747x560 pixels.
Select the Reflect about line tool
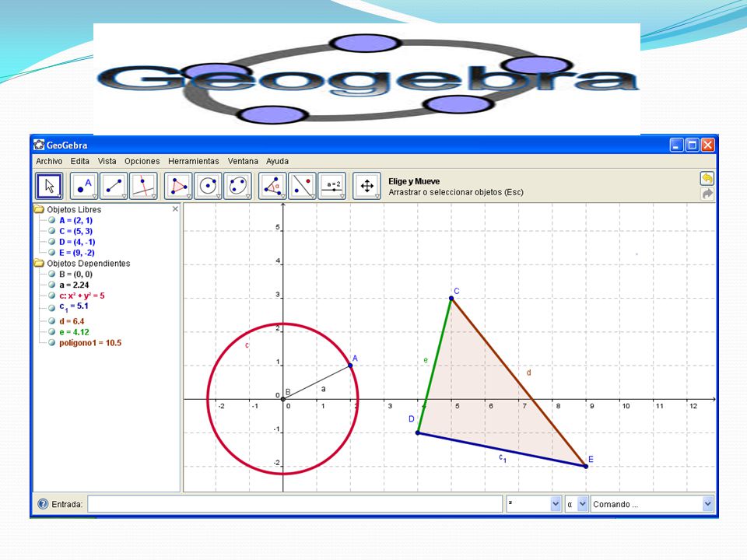[302, 186]
